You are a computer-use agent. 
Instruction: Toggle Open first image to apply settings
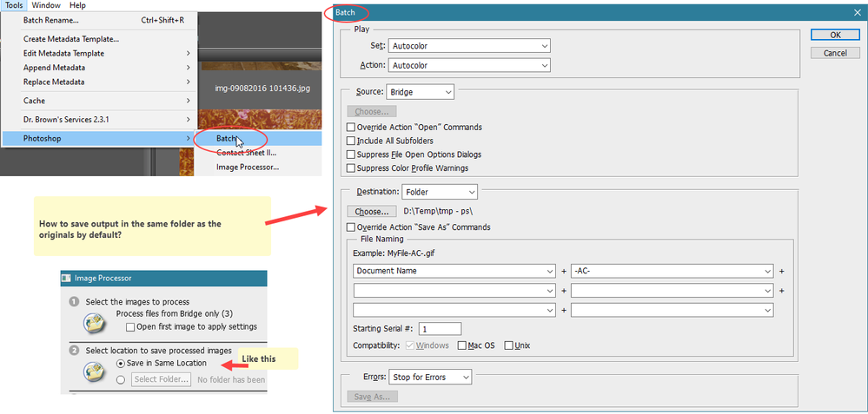point(130,326)
